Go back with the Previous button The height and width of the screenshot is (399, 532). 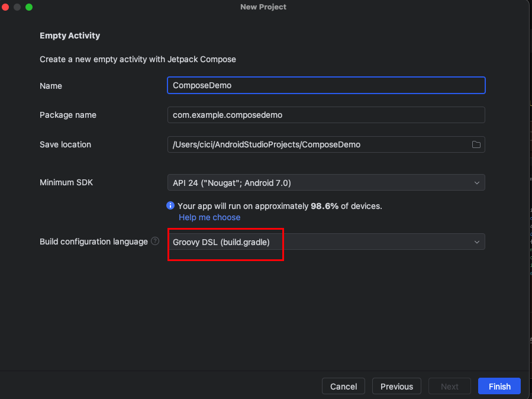pos(396,387)
